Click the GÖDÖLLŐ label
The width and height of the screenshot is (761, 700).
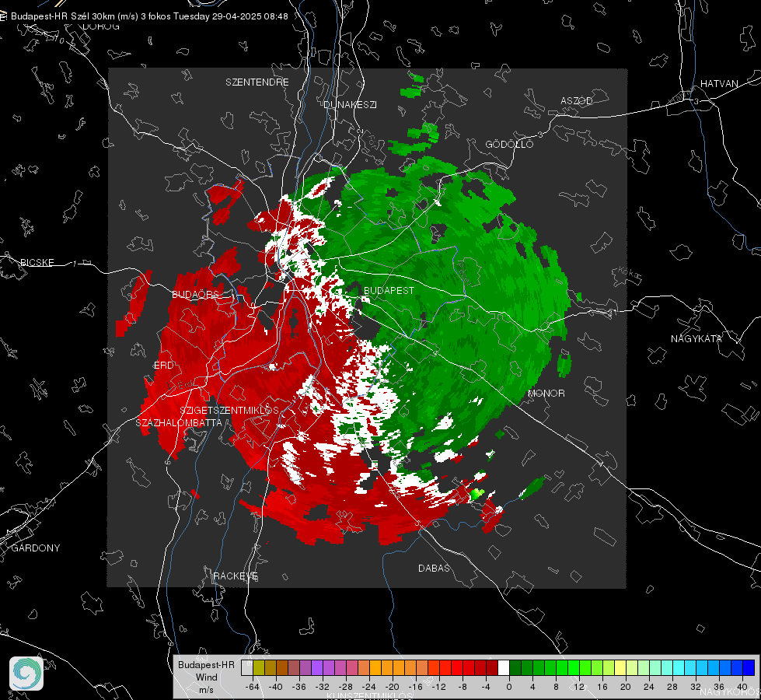509,144
